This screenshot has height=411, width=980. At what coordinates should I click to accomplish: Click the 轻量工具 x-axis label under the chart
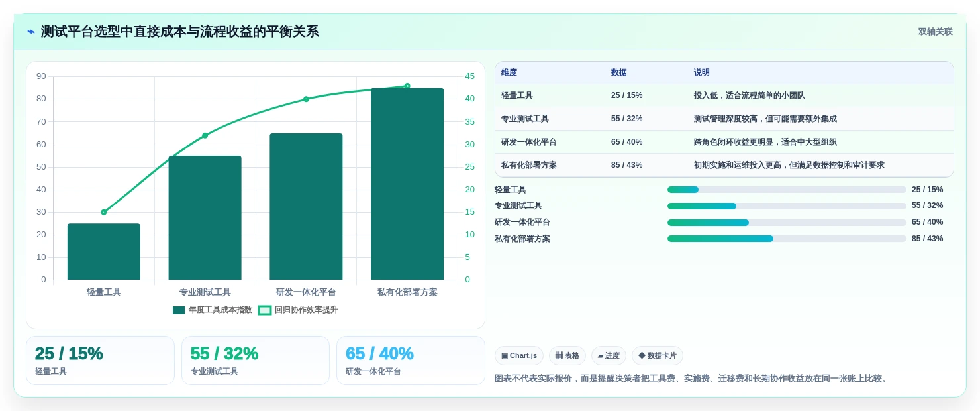pyautogui.click(x=104, y=292)
